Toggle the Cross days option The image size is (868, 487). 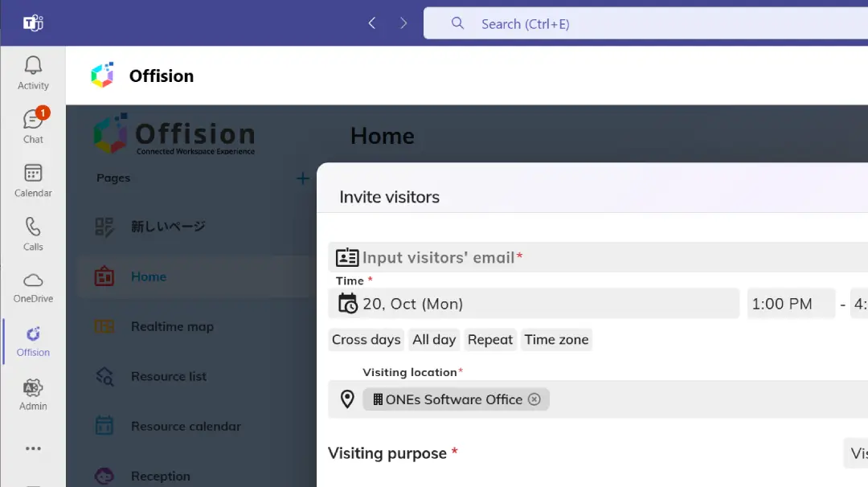[x=366, y=340]
